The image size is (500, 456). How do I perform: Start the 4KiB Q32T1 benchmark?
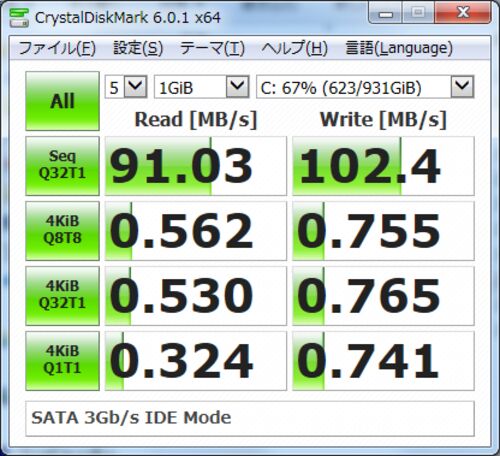[x=62, y=296]
